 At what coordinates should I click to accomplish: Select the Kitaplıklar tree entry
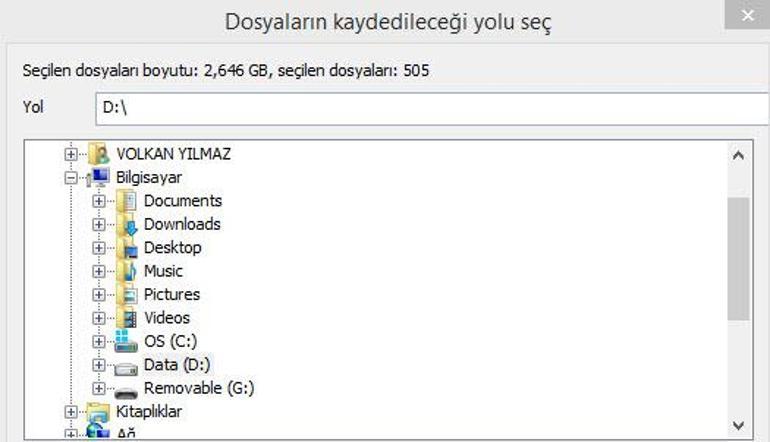[149, 412]
